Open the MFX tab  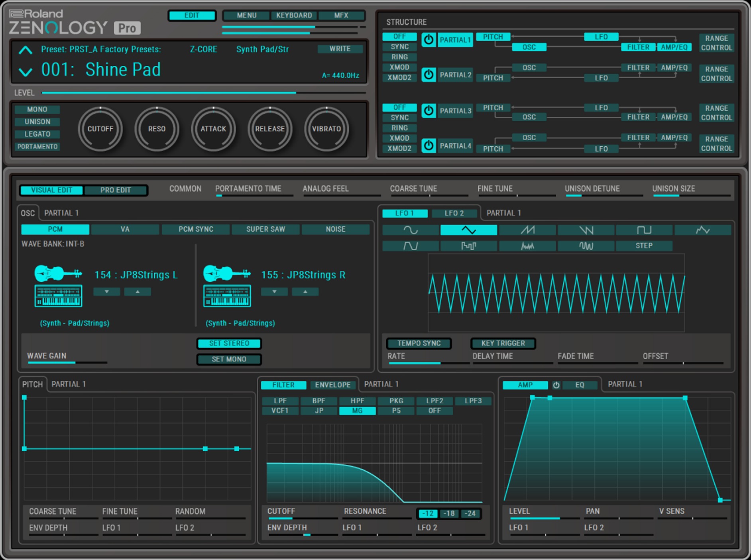341,16
